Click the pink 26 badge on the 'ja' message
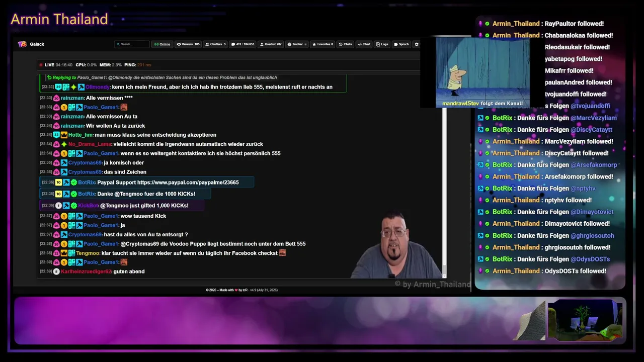 tap(57, 225)
